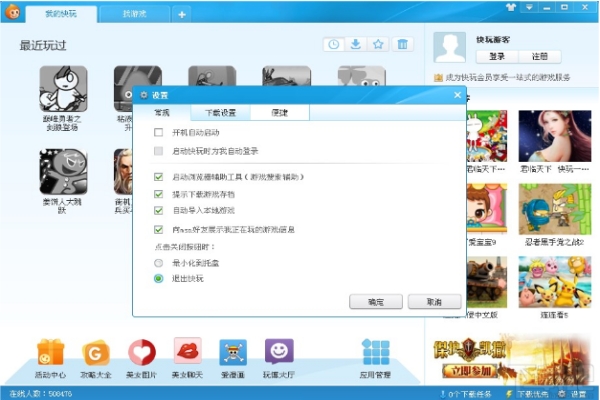Image resolution: width=600 pixels, height=400 pixels.
Task: Select the third tab in settings dialog
Action: [280, 113]
